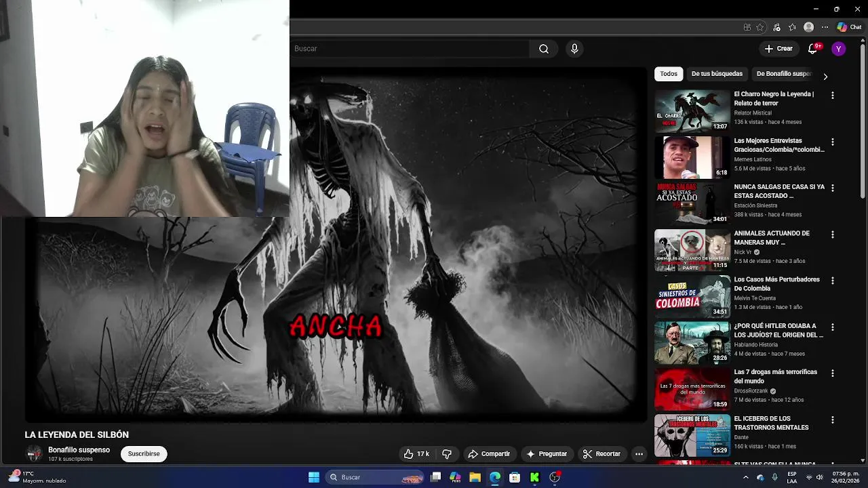This screenshot has height=488, width=868.
Task: Open options for Los Casos Más Perturbadores video
Action: click(833, 281)
